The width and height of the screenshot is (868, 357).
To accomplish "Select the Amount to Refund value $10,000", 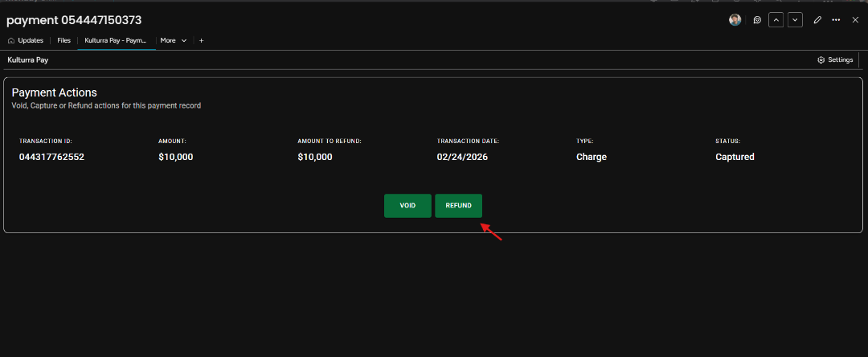I will 315,157.
